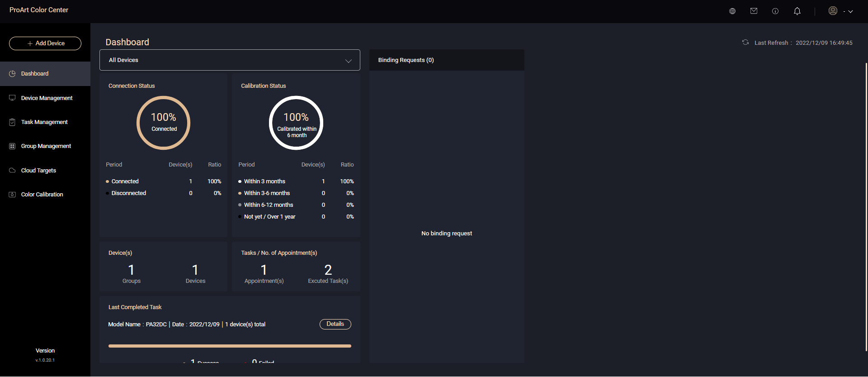Open the notifications bell
This screenshot has width=868, height=377.
click(x=797, y=11)
